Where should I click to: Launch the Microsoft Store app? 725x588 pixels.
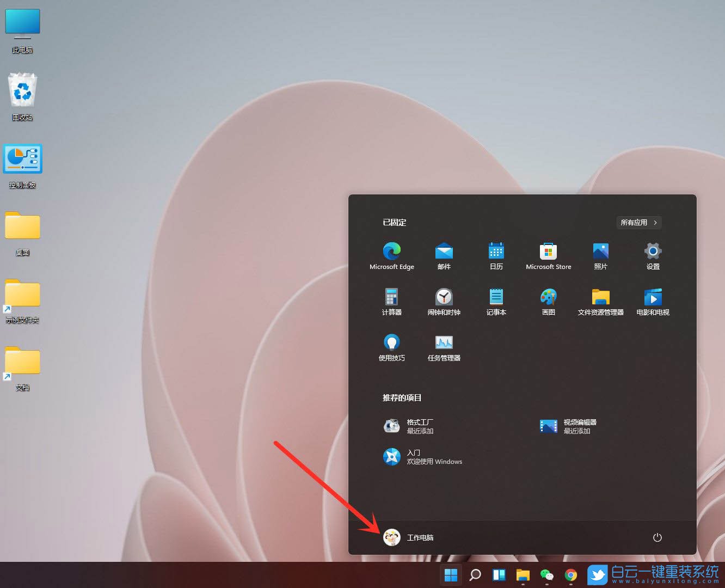548,256
